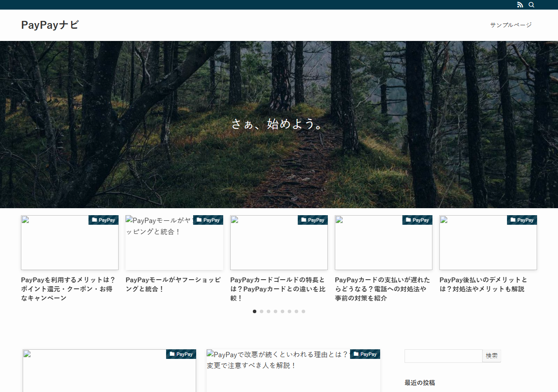Click thumbnail of PayPayカードの支払い card
This screenshot has height=392, width=558.
(x=384, y=243)
